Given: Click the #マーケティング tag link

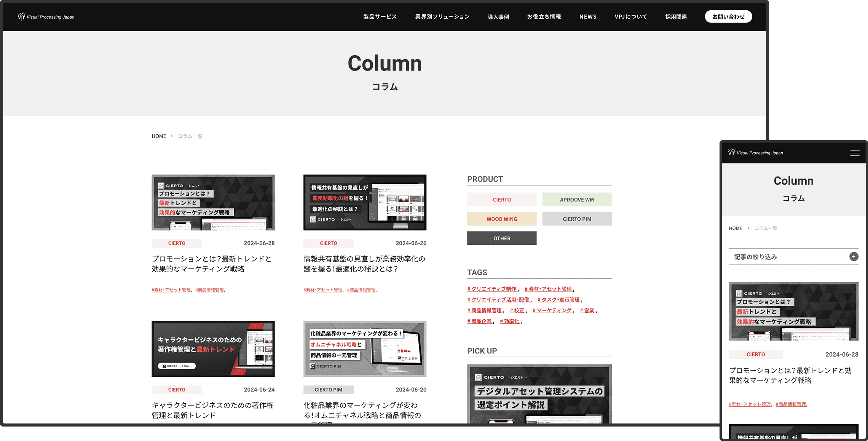Looking at the screenshot, I should 552,311.
